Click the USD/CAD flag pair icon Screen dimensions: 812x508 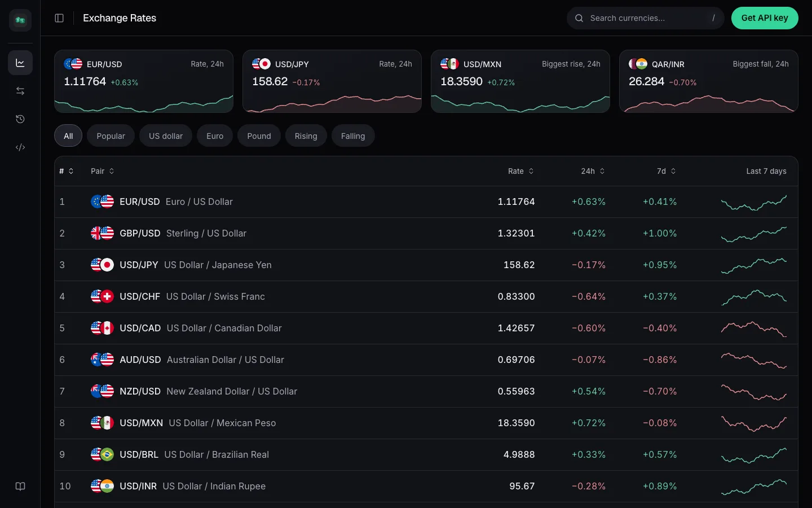coord(103,328)
